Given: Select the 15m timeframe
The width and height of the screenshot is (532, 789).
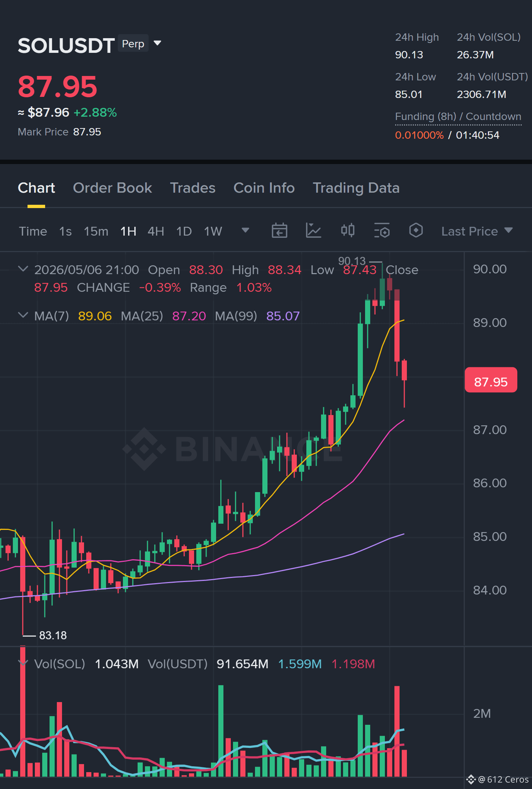Looking at the screenshot, I should click(x=96, y=231).
